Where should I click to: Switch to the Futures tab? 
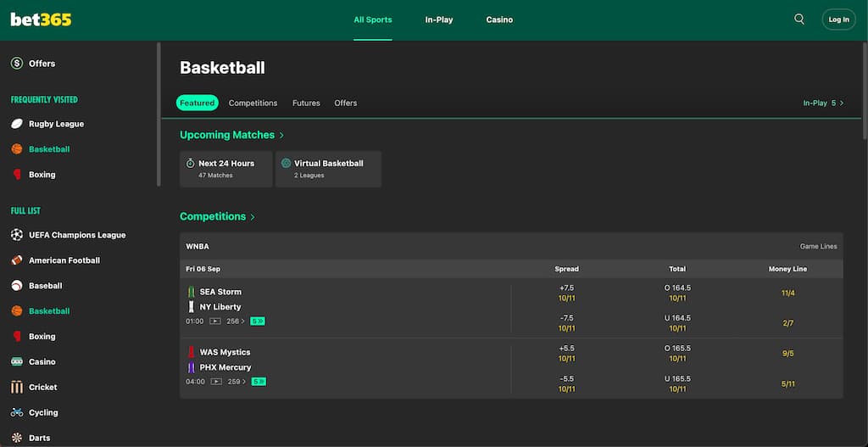[306, 103]
